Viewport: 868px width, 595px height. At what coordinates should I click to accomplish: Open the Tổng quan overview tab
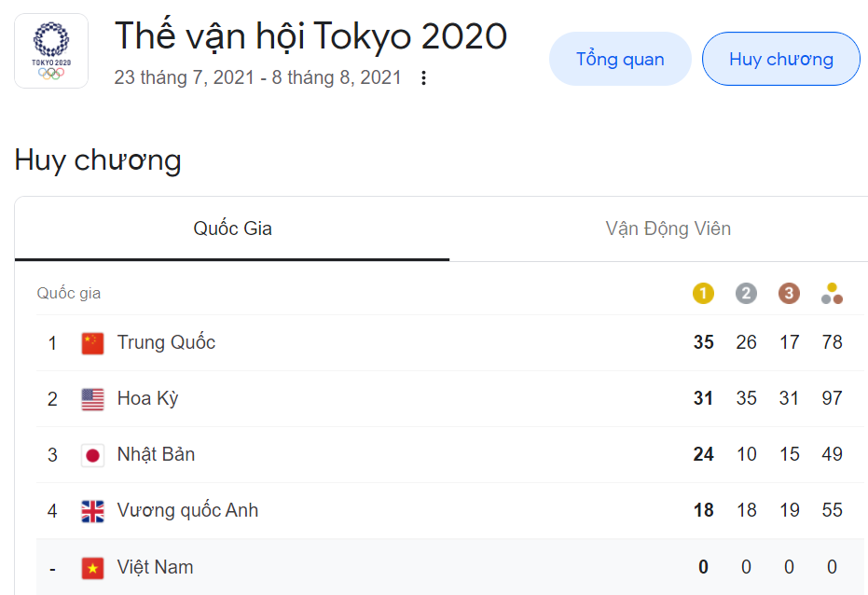click(620, 60)
